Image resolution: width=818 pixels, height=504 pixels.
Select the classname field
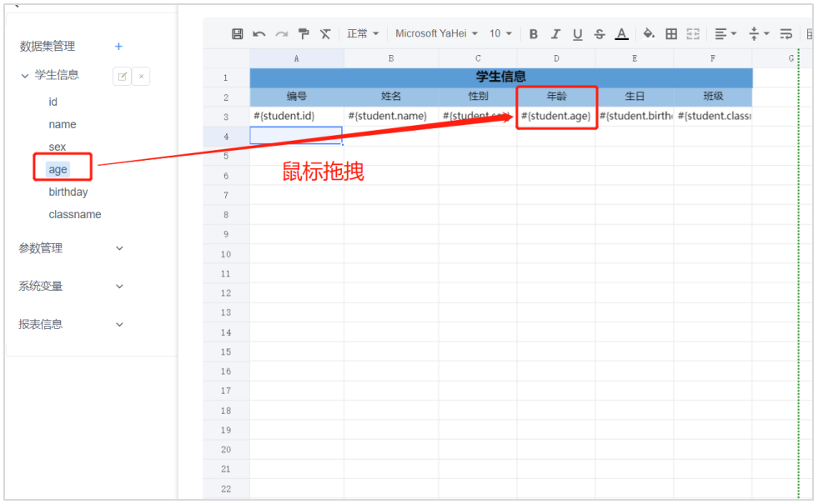[75, 214]
